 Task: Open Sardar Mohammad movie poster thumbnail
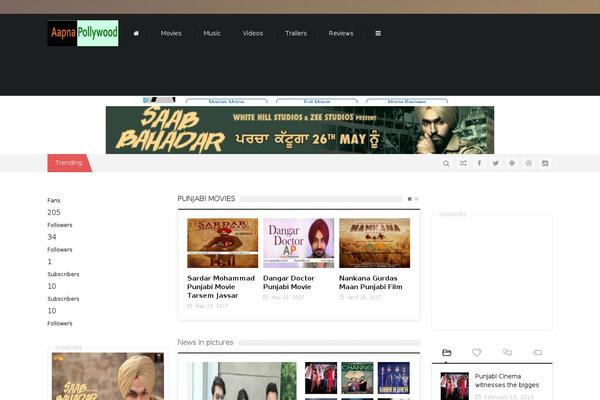click(x=223, y=243)
